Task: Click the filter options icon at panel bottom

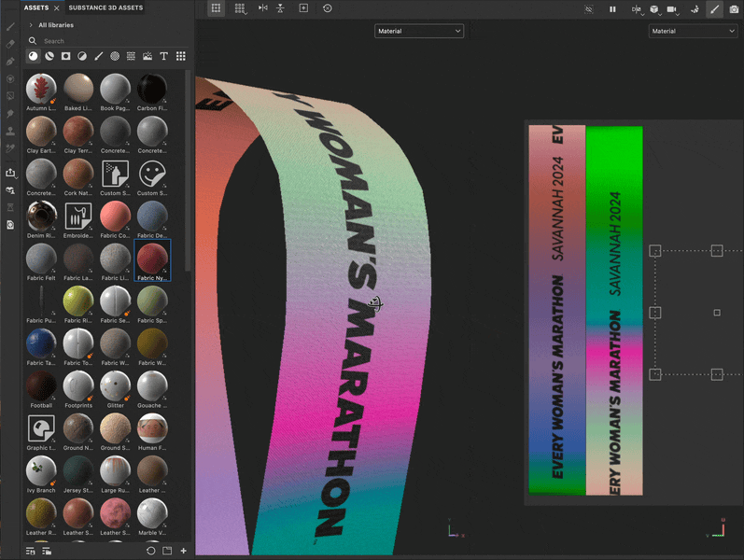Action: pyautogui.click(x=31, y=551)
